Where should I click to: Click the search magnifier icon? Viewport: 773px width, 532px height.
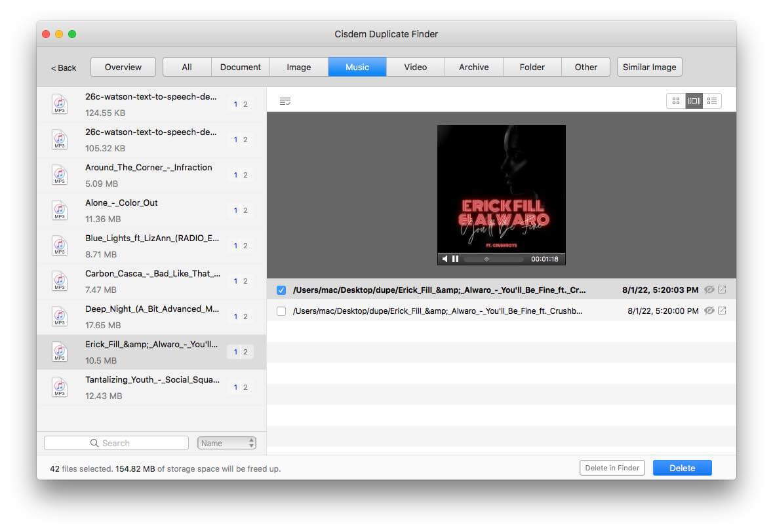point(94,443)
